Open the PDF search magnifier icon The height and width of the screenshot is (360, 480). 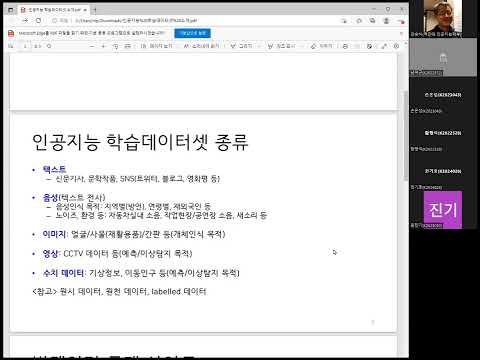49,46
